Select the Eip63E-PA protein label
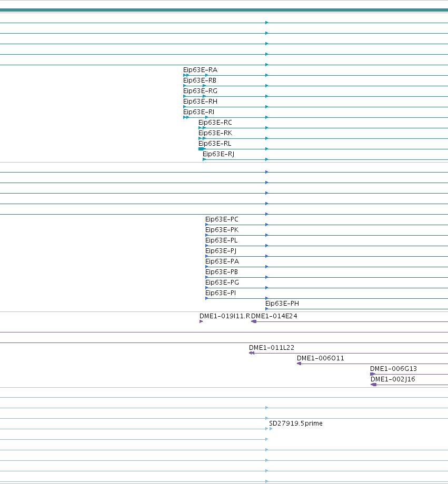 [x=222, y=261]
